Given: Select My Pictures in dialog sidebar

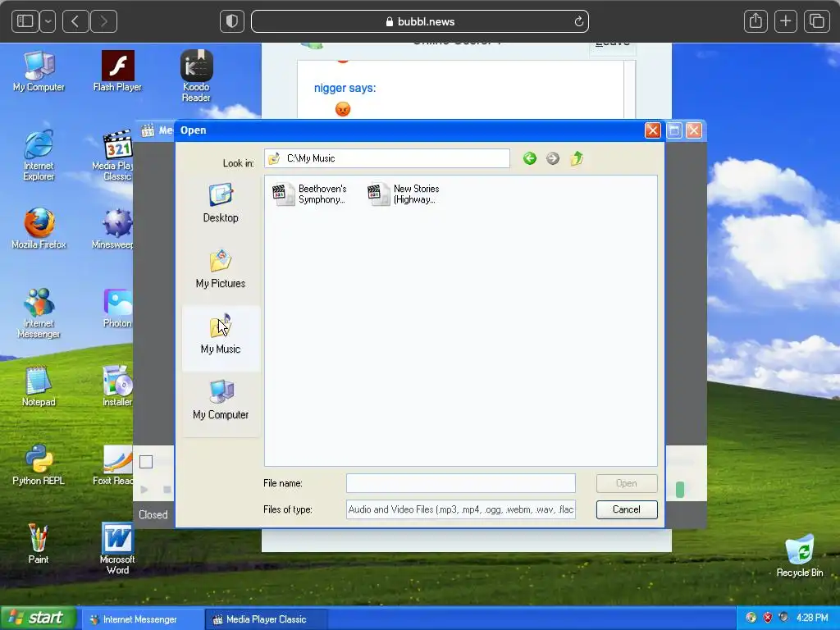Looking at the screenshot, I should pos(221,269).
